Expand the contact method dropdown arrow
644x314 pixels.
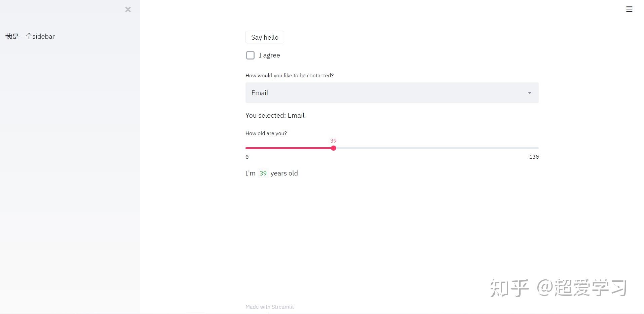pyautogui.click(x=529, y=93)
